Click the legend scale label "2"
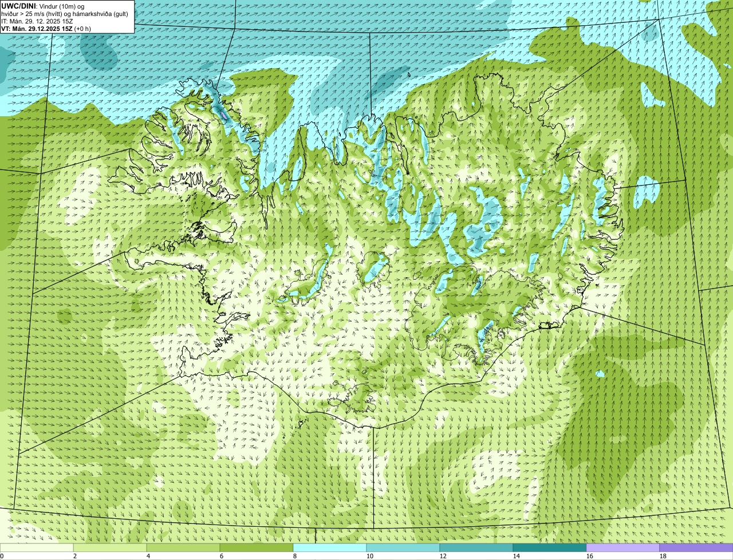733x560 pixels. click(x=75, y=556)
